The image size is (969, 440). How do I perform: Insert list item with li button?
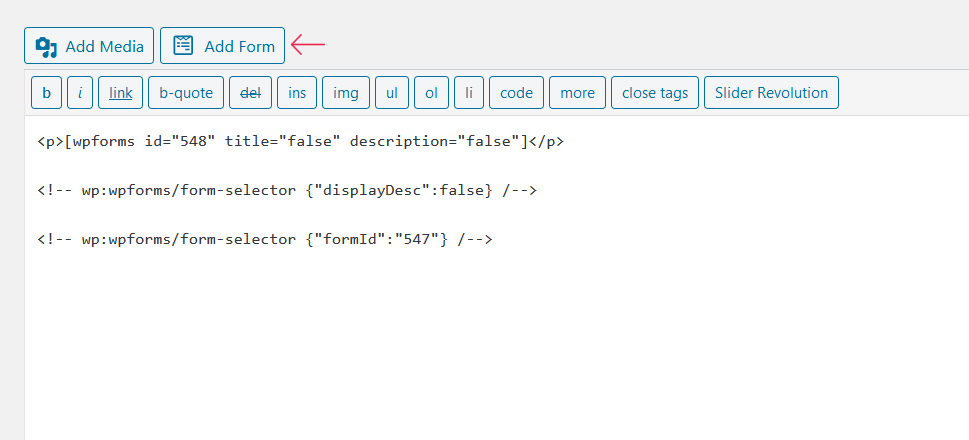[x=469, y=93]
